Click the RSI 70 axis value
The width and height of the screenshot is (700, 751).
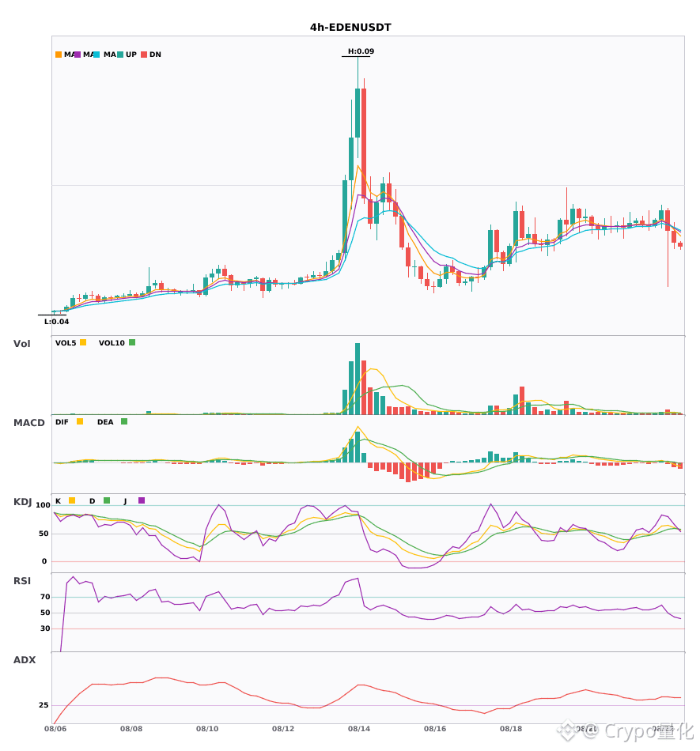click(x=45, y=597)
